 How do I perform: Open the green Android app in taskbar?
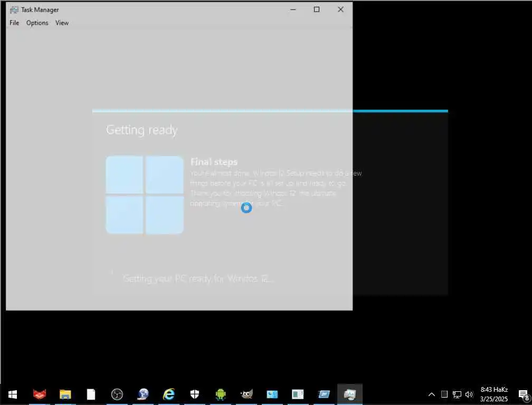pyautogui.click(x=221, y=394)
